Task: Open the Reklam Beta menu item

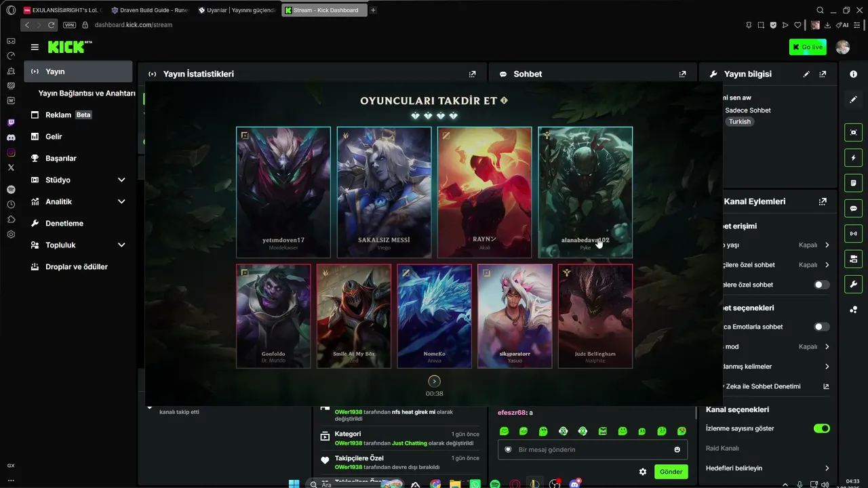Action: click(x=78, y=115)
